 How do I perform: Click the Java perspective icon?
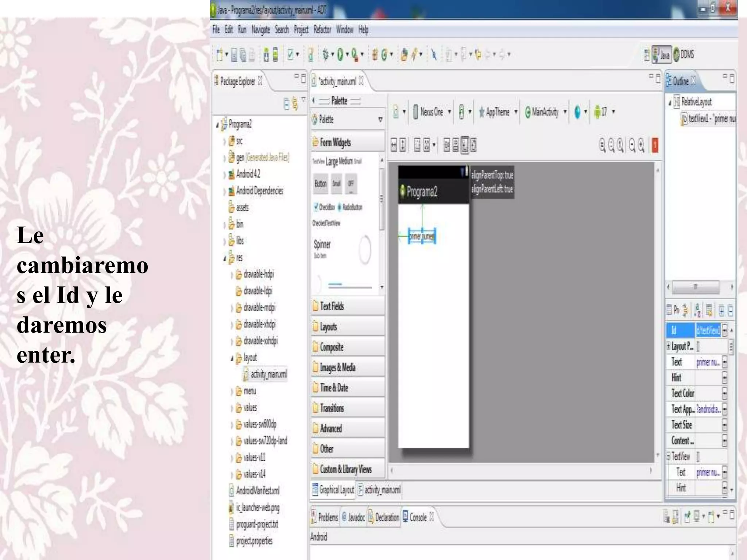tap(661, 55)
